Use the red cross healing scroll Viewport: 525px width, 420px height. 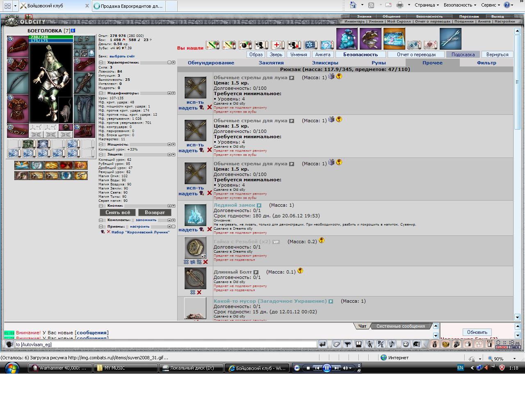277,45
